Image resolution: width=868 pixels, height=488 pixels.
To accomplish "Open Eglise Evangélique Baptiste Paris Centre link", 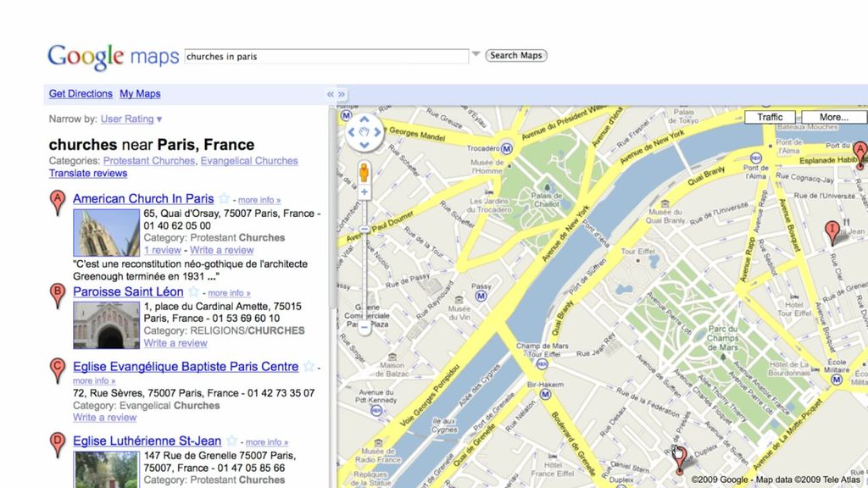I will (x=186, y=366).
